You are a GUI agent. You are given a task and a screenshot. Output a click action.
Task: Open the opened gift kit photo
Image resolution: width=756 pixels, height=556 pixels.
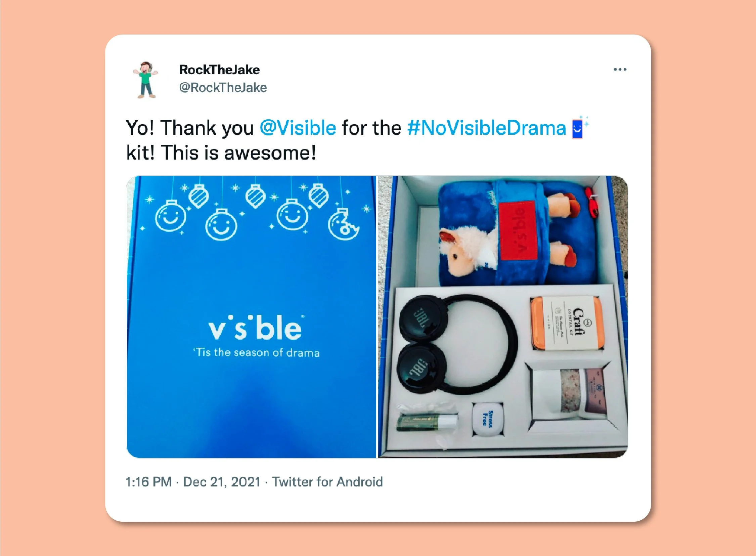503,317
